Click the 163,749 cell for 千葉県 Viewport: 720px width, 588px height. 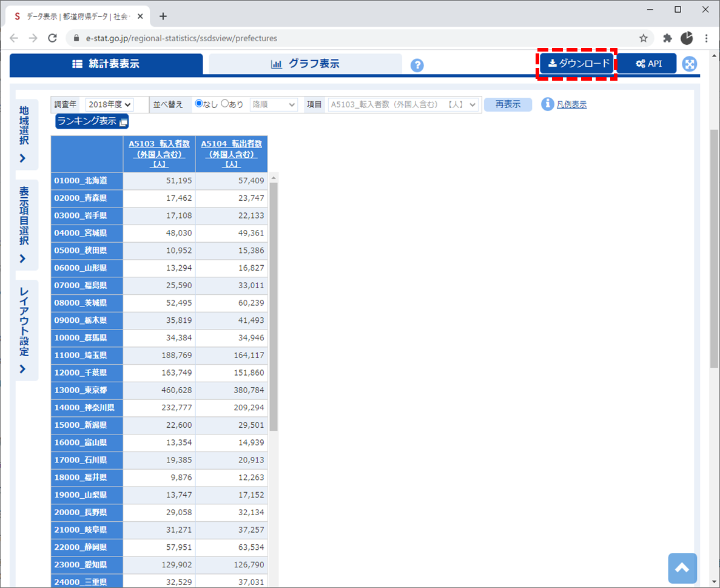(160, 373)
